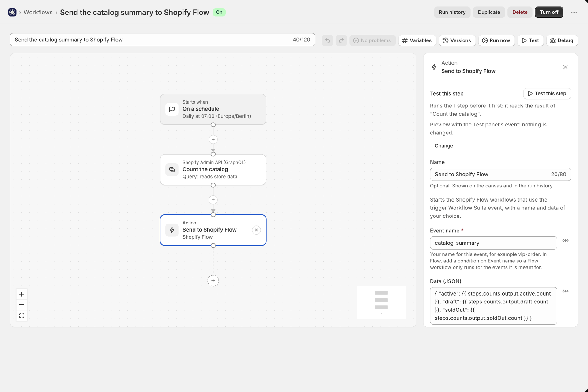Screen dimensions: 588x392
Task: Edit the step Name field
Action: coord(500,174)
